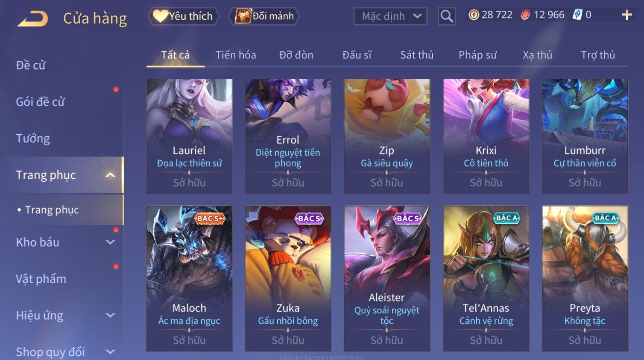Expand the Shop quy đổi section
The height and width of the screenshot is (360, 644).
[110, 352]
